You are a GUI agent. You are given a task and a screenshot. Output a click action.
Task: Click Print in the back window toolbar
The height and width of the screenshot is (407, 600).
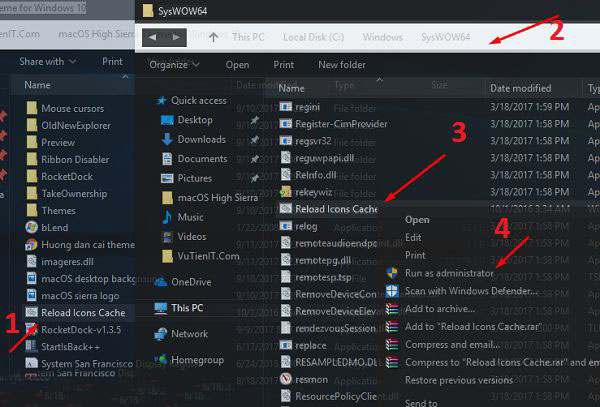click(x=112, y=62)
